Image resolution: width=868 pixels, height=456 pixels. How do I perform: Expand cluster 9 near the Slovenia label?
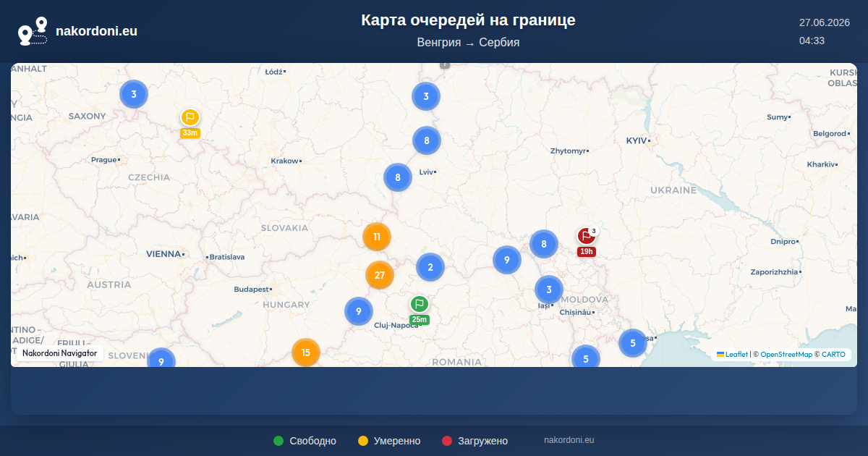[x=161, y=358]
